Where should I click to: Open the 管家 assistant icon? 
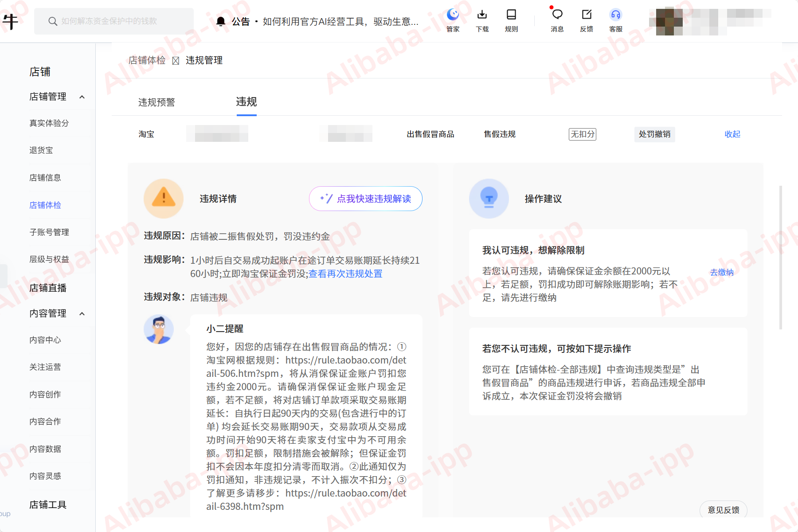tap(453, 20)
